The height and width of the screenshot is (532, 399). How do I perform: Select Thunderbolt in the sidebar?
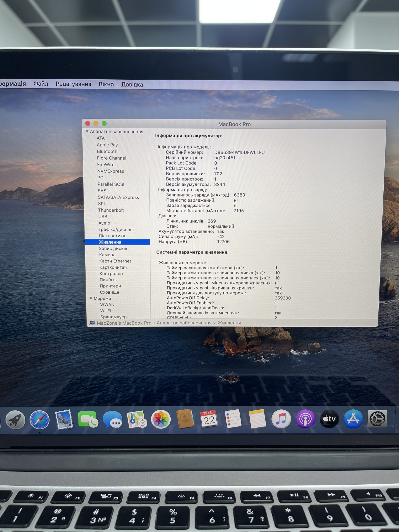(111, 210)
